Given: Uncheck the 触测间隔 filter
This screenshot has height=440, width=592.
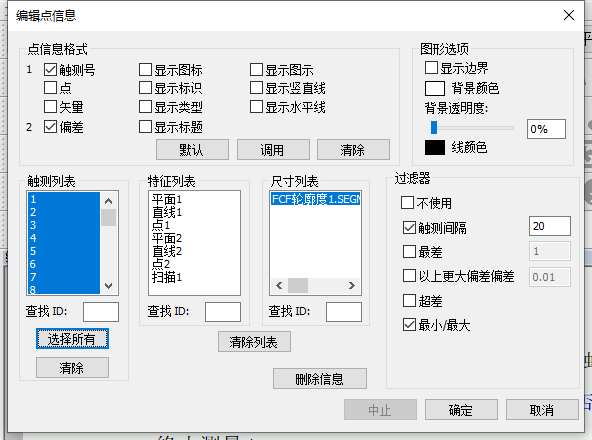Looking at the screenshot, I should pos(409,227).
